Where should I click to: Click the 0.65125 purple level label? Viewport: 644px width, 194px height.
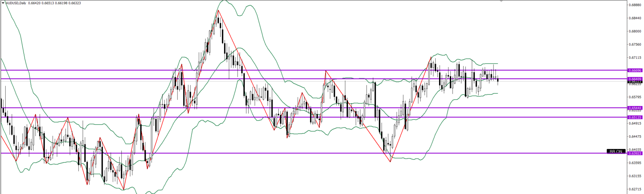tap(635, 117)
